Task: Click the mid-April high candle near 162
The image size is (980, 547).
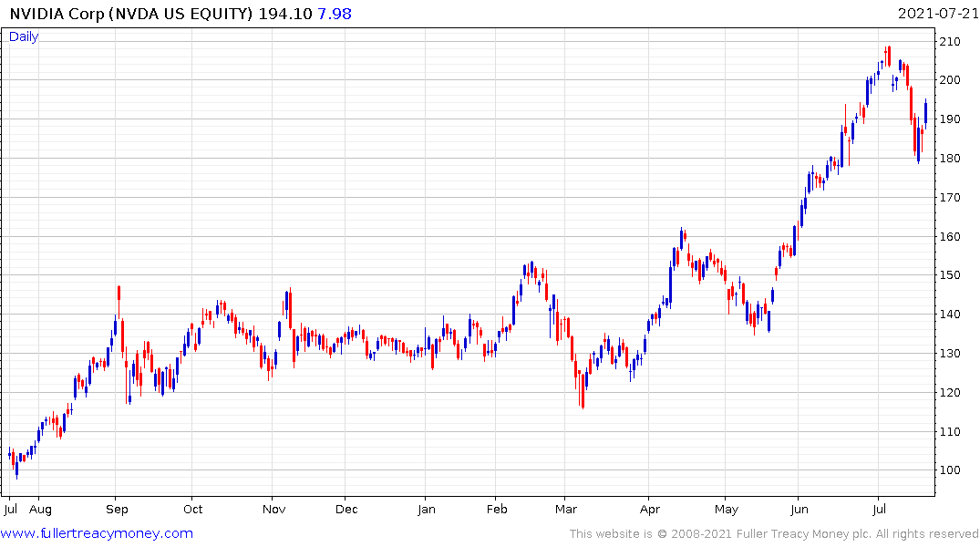Action: tap(681, 239)
